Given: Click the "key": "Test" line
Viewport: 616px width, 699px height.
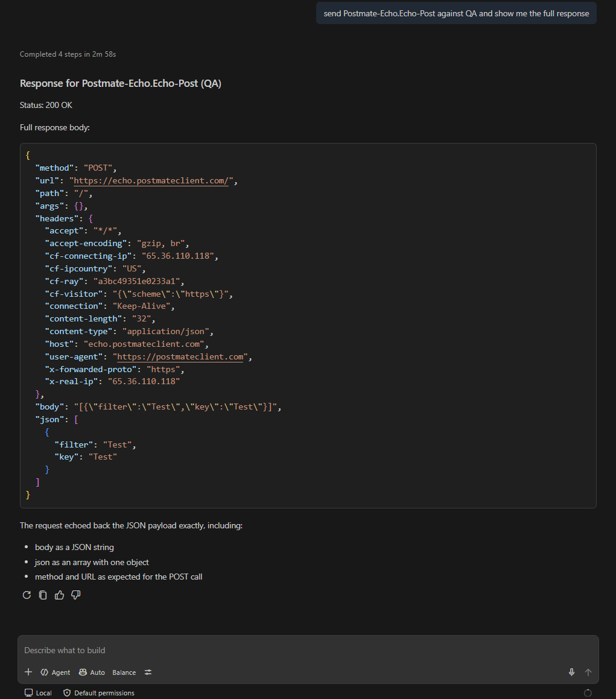Looking at the screenshot, I should [x=86, y=457].
